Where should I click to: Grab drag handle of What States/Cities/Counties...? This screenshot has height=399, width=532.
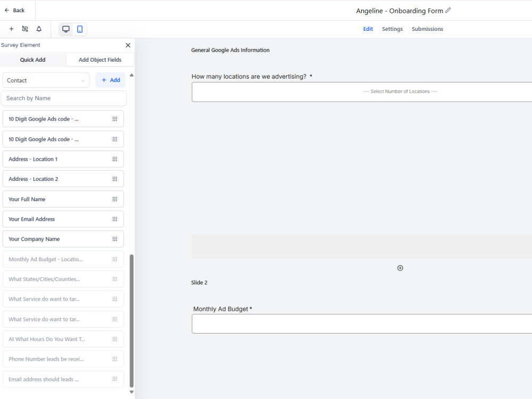[x=115, y=279]
